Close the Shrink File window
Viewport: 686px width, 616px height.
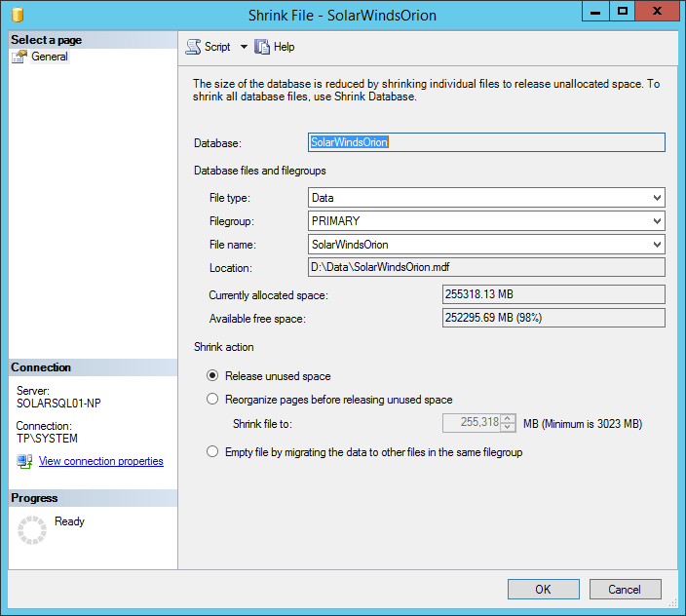click(657, 12)
